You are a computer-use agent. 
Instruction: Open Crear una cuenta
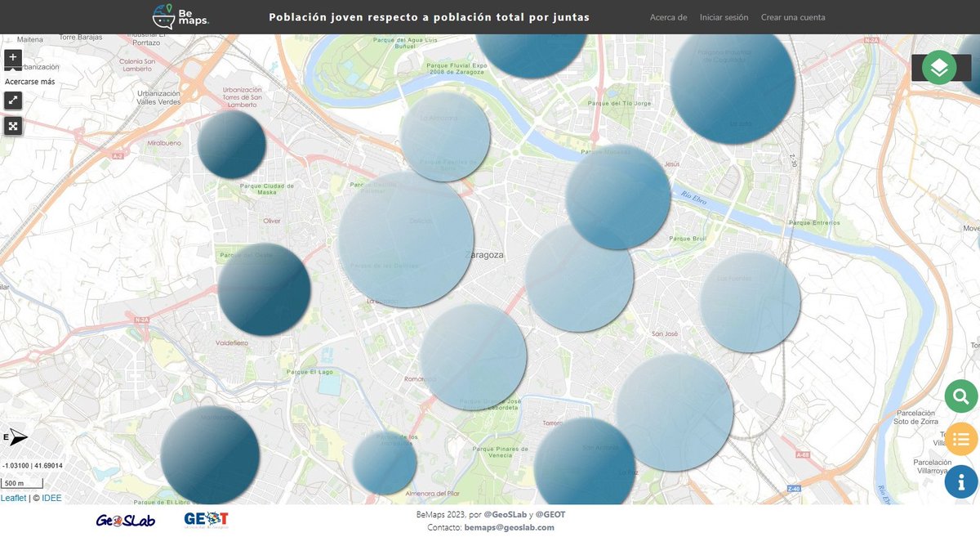[x=793, y=17]
